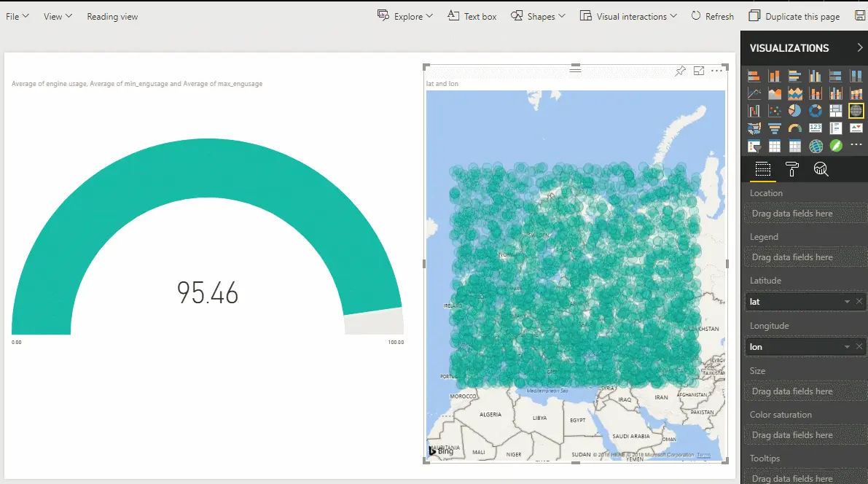Click the Legend field drop area
Screen dimensions: 868x484
(806, 257)
